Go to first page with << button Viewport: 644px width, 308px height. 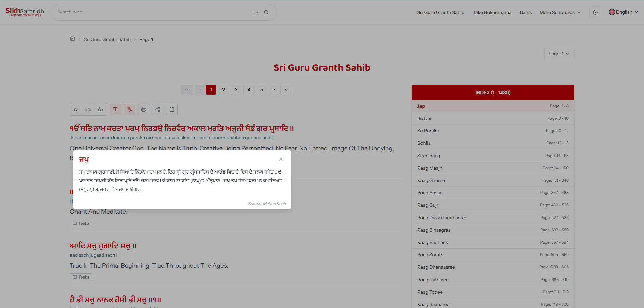pos(187,90)
